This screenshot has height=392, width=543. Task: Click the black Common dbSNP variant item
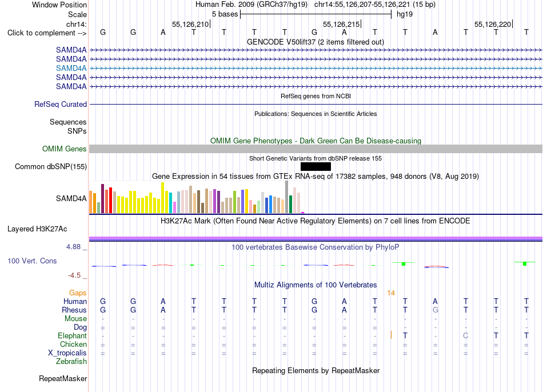[x=316, y=166]
